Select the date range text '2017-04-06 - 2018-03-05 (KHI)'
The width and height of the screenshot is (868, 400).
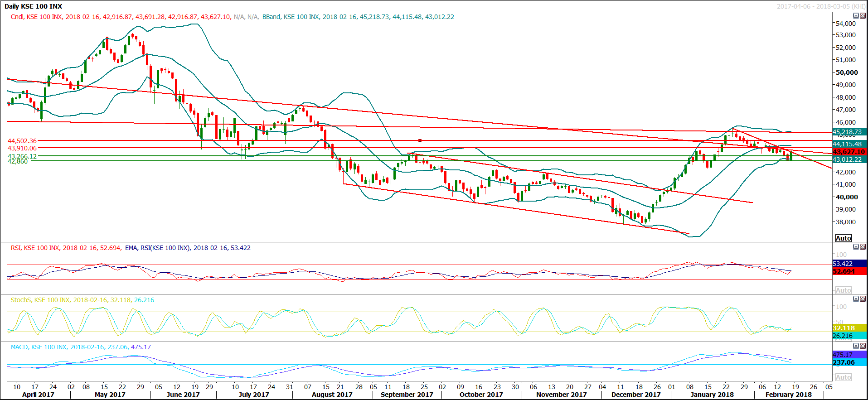click(821, 6)
